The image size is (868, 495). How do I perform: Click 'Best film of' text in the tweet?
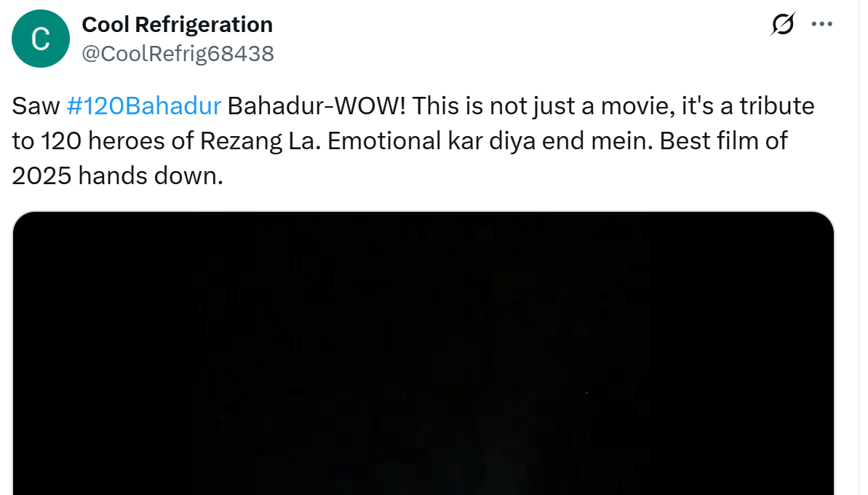[723, 140]
